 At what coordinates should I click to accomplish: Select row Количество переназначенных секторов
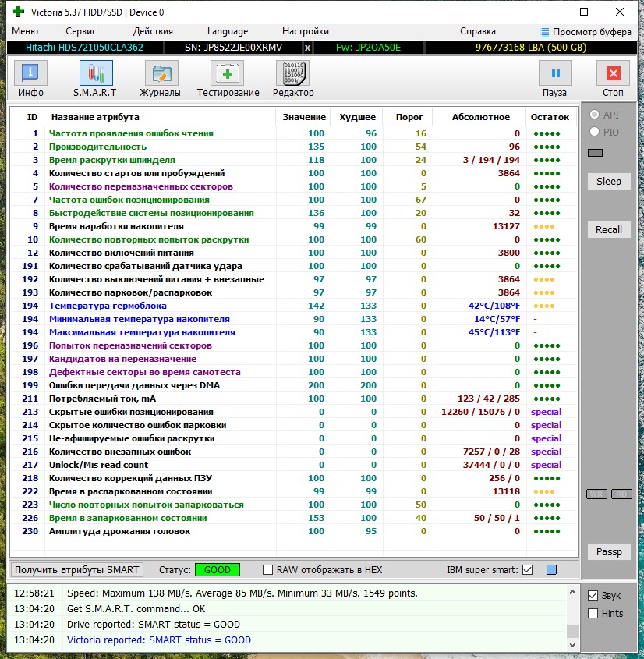pos(294,186)
